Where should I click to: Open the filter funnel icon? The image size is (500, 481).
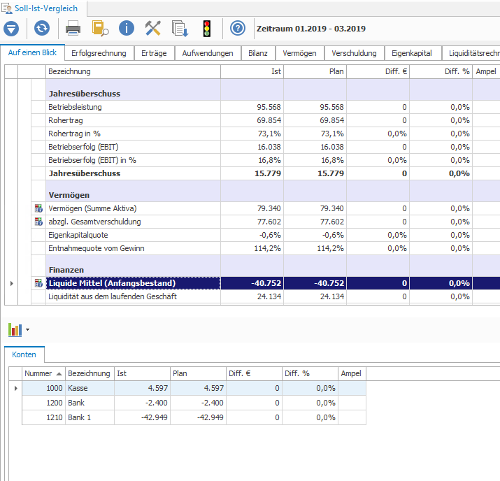11,28
